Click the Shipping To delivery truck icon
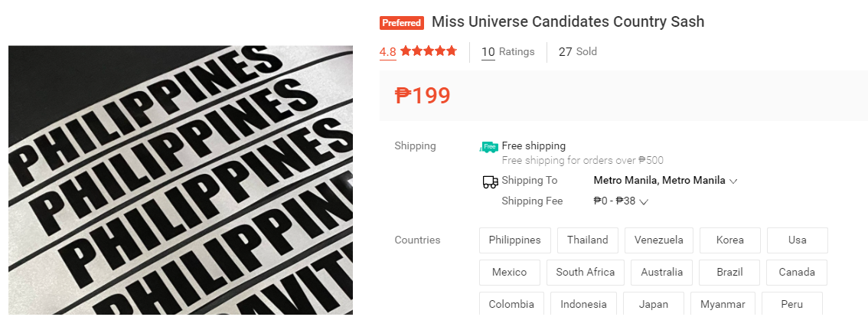The height and width of the screenshot is (317, 868). [490, 181]
